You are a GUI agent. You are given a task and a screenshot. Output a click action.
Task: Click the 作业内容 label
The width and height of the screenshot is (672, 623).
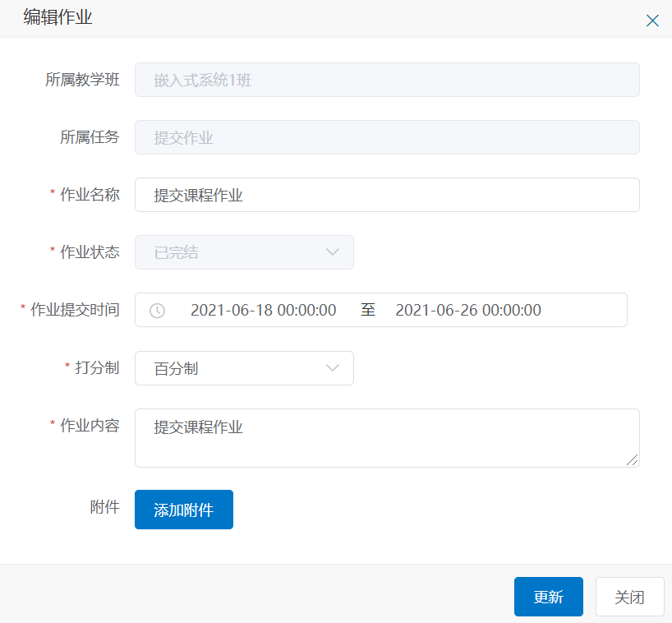coord(90,426)
